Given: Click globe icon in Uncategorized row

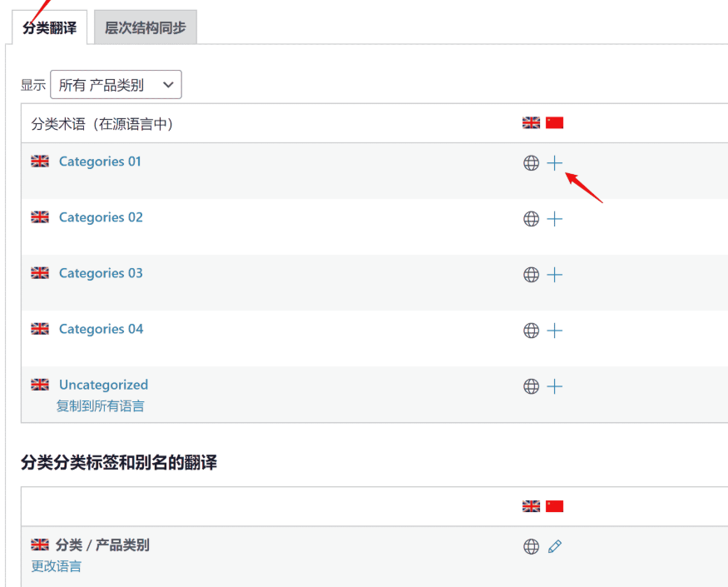Looking at the screenshot, I should [x=531, y=386].
